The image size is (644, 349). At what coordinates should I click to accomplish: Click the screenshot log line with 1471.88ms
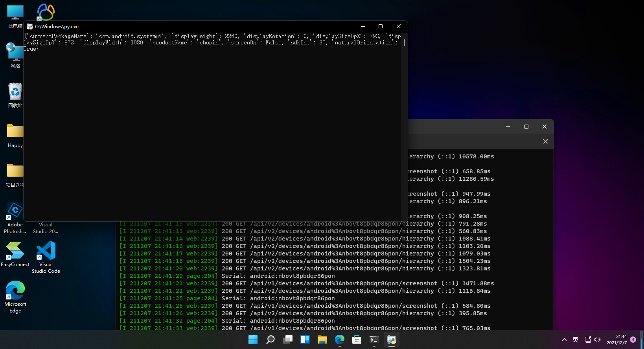[307, 283]
